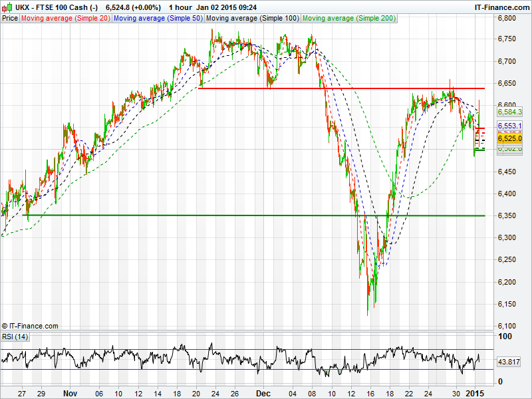This screenshot has width=532, height=399.
Task: Click the IT-Finance.com link at top right
Action: [x=501, y=7]
